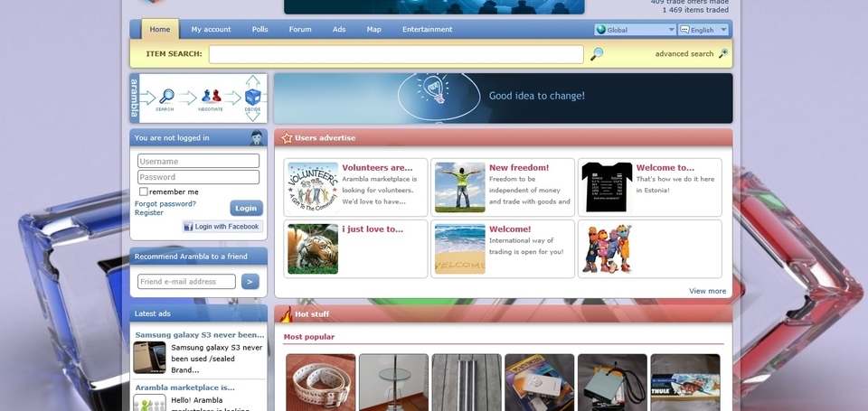The height and width of the screenshot is (411, 868).
Task: Open the Welcome to... ad title
Action: (665, 168)
